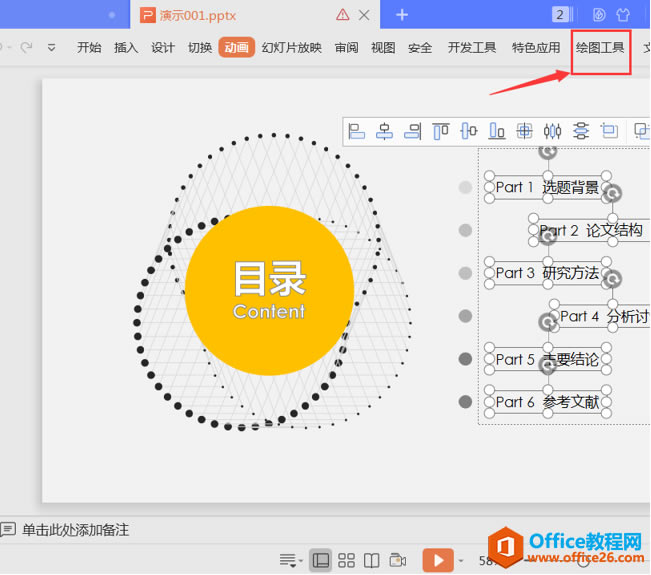Click the dark bullet dot beside Part 6
Screen dimensions: 651x575
point(465,402)
